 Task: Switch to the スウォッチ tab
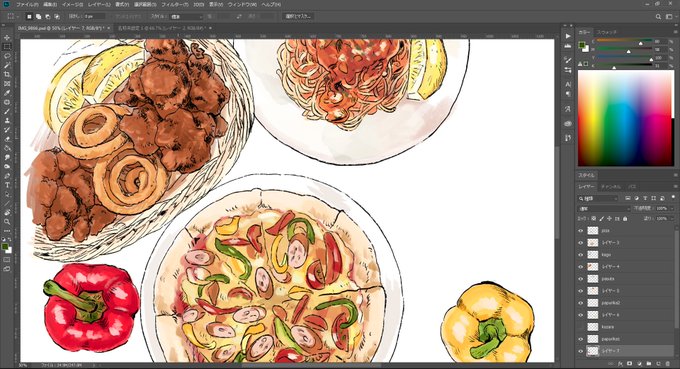click(607, 32)
